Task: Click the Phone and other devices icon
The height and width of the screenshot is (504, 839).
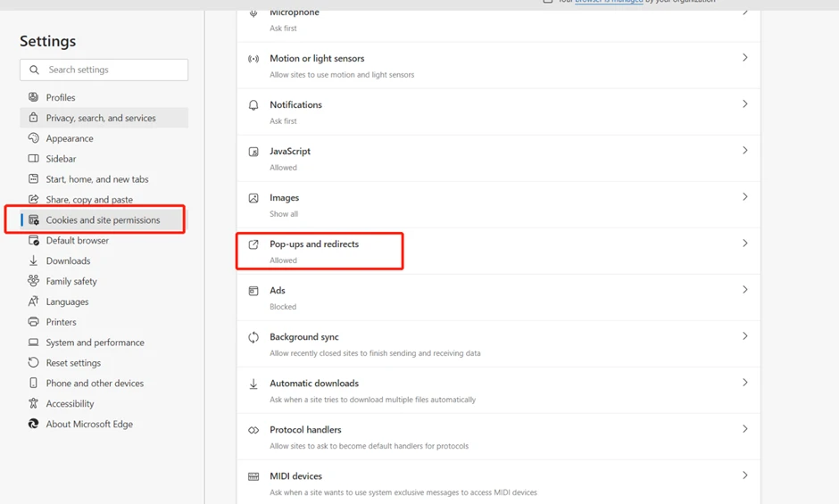Action: [33, 383]
